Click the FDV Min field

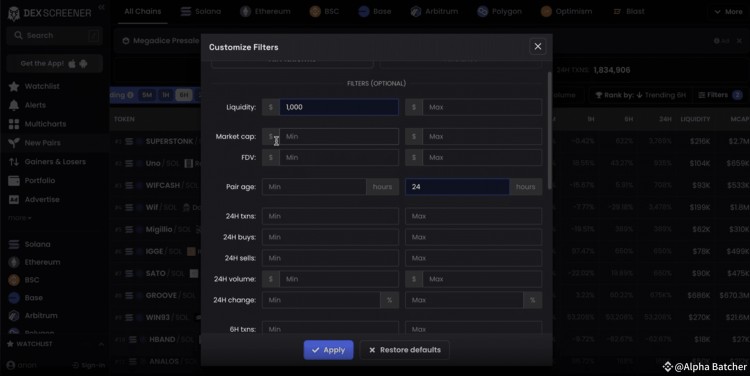click(x=339, y=157)
